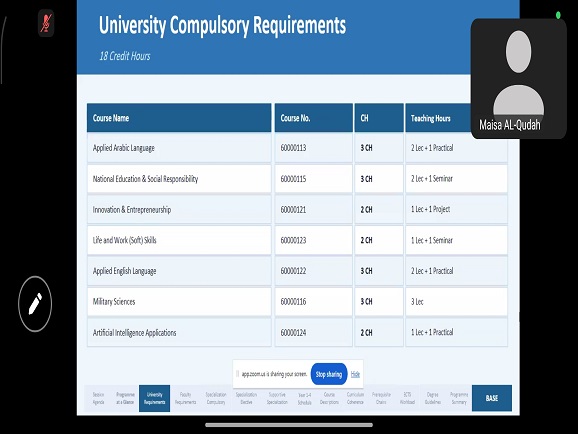
Task: Hide the screen sharing notification
Action: tap(355, 374)
